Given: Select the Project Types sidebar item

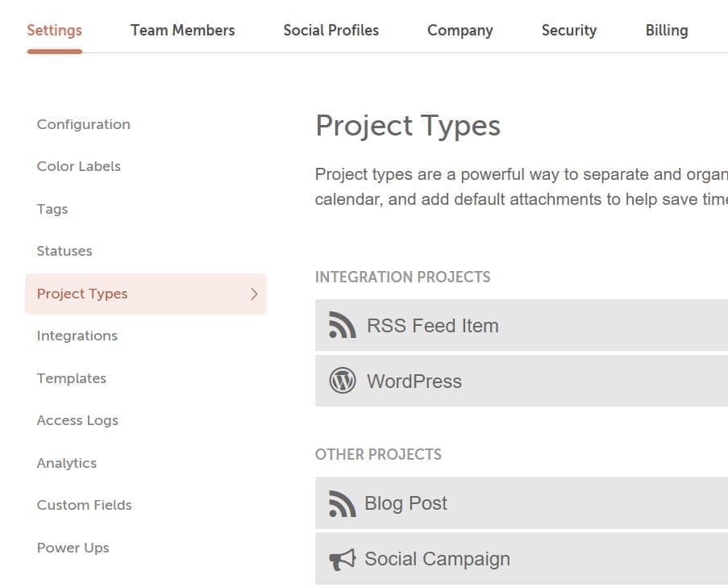Looking at the screenshot, I should click(146, 294).
